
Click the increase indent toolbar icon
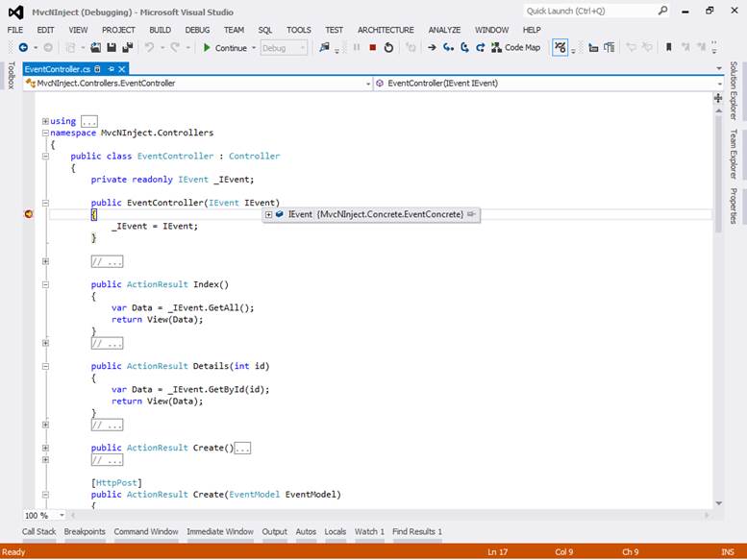[609, 48]
